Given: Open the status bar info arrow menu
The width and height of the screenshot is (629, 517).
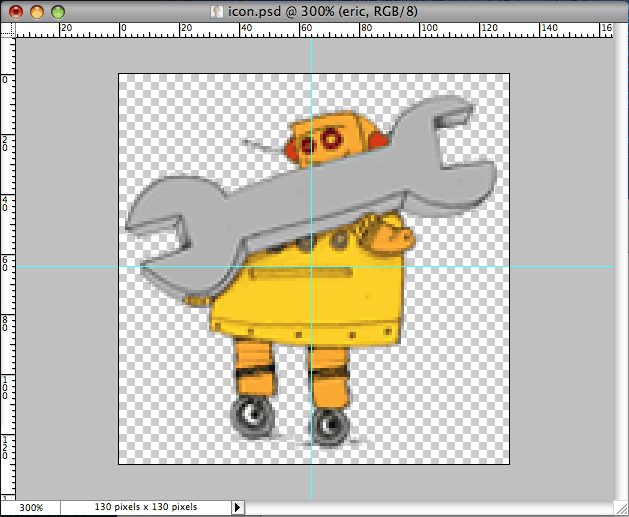Looking at the screenshot, I should [237, 507].
